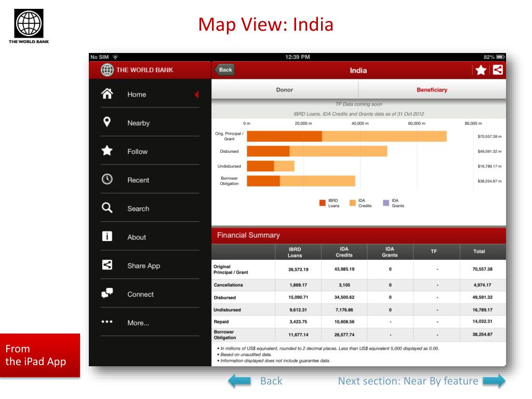The width and height of the screenshot is (532, 399).
Task: Click the value 15,090.71 in Disbursed row
Action: [298, 297]
